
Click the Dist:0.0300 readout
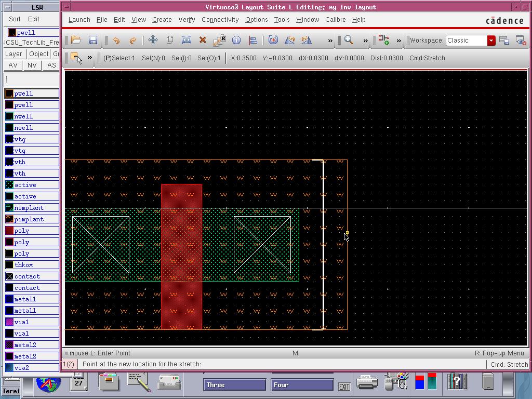387,58
